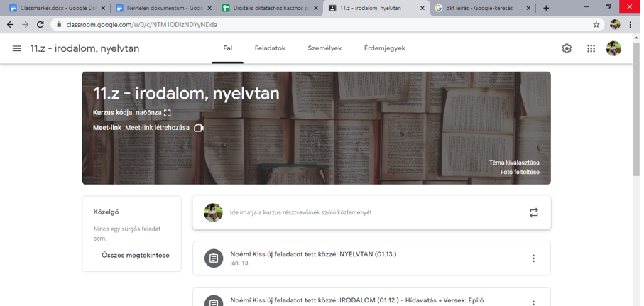
Task: Click the jan. 13. date text
Action: click(x=240, y=263)
